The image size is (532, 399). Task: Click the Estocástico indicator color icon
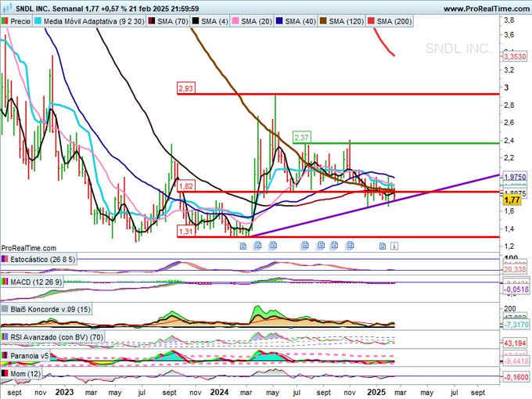tap(5, 259)
